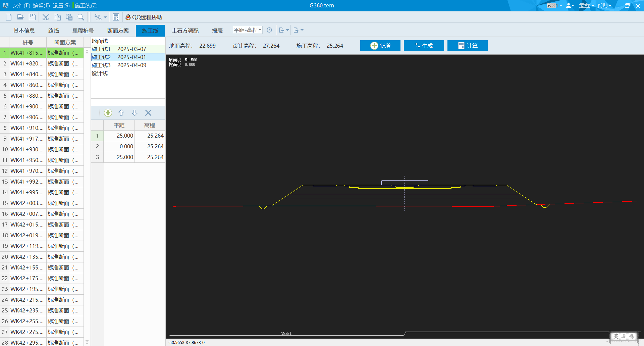
Task: Click the 英 input method indicator
Action: (x=616, y=336)
